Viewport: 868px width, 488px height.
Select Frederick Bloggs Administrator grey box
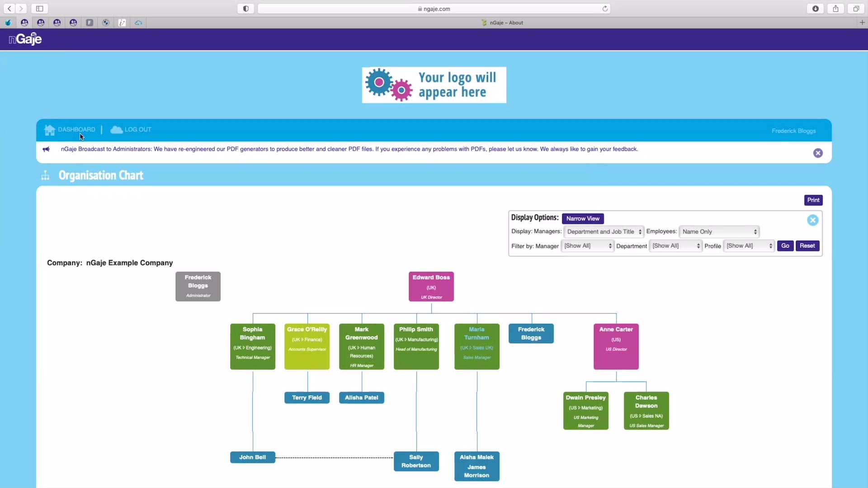coord(198,286)
